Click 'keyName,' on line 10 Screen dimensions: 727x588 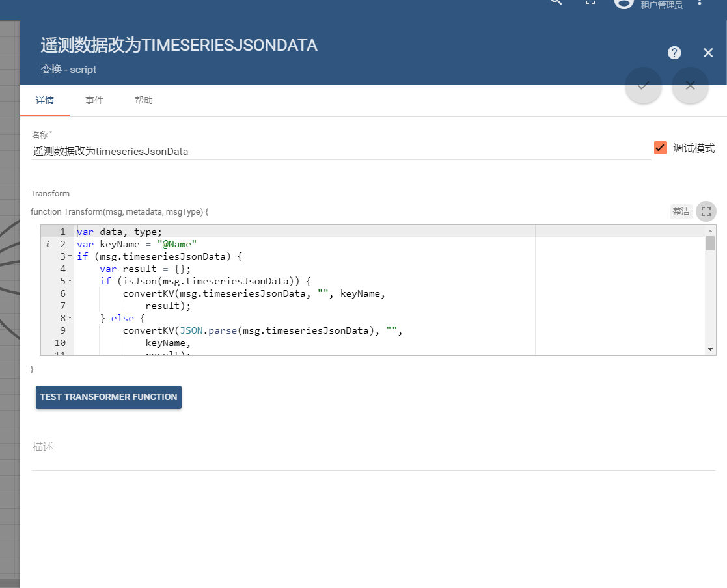168,343
